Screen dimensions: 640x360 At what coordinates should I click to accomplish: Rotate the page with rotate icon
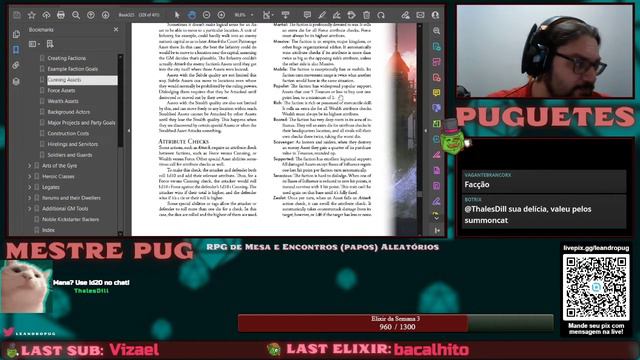(381, 15)
